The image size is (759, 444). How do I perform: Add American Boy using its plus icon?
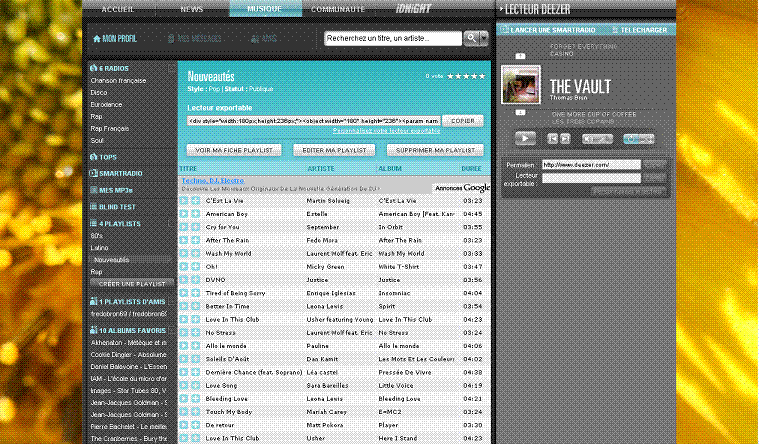click(x=196, y=214)
